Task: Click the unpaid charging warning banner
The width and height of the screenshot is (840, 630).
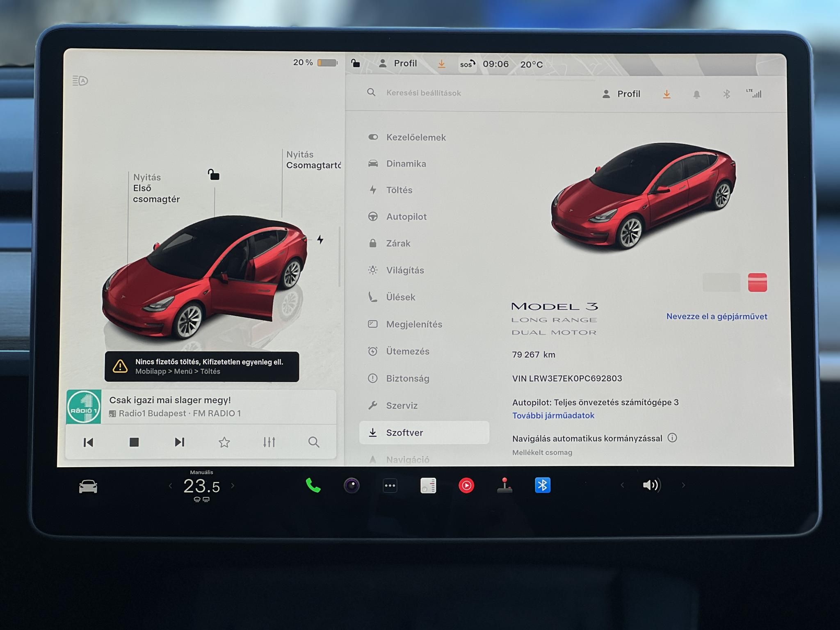Action: (202, 367)
